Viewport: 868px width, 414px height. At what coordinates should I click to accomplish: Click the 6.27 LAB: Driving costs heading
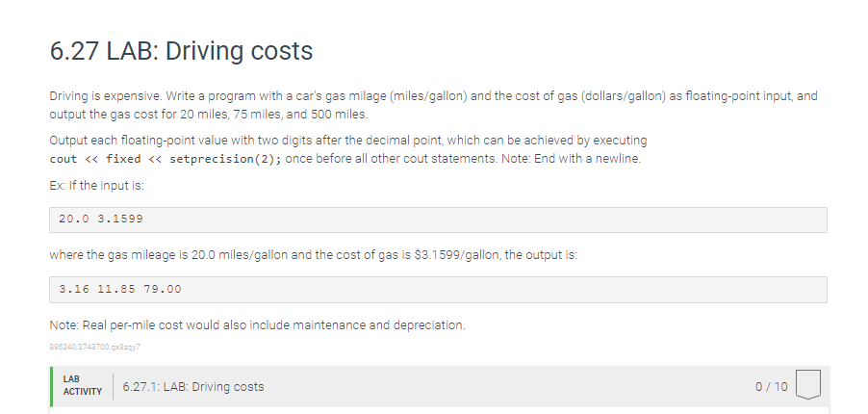[x=181, y=51]
